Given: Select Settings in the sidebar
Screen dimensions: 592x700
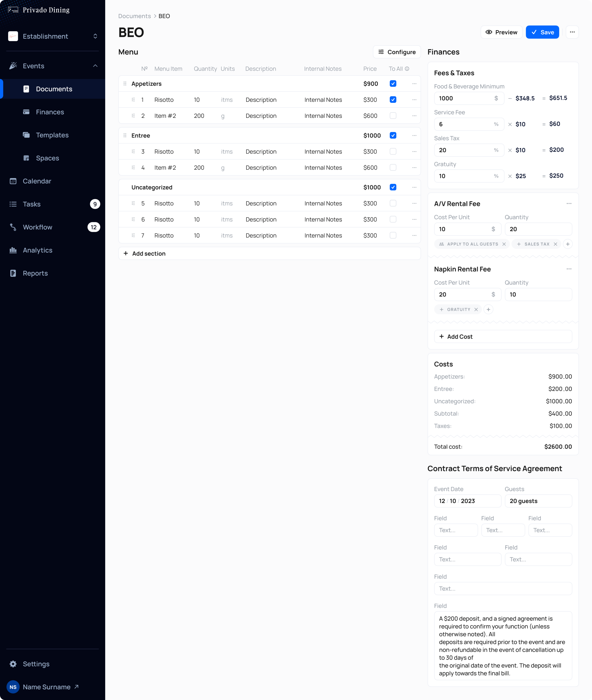Looking at the screenshot, I should pos(36,664).
